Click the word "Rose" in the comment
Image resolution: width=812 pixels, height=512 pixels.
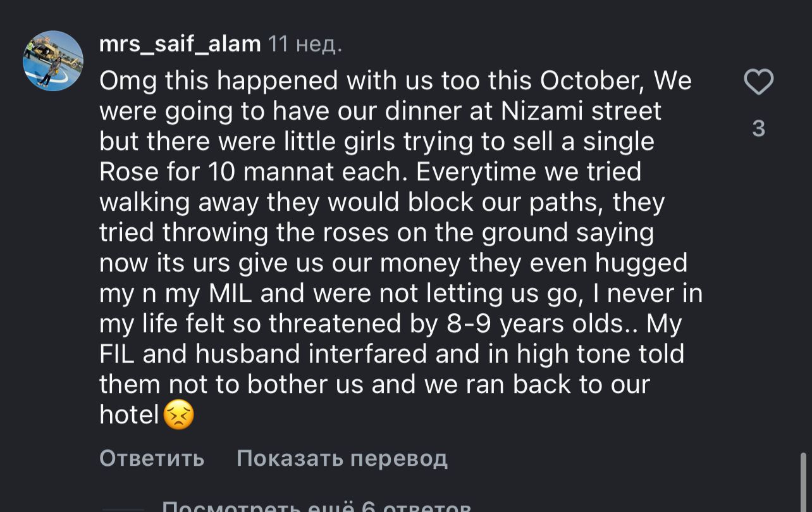126,172
